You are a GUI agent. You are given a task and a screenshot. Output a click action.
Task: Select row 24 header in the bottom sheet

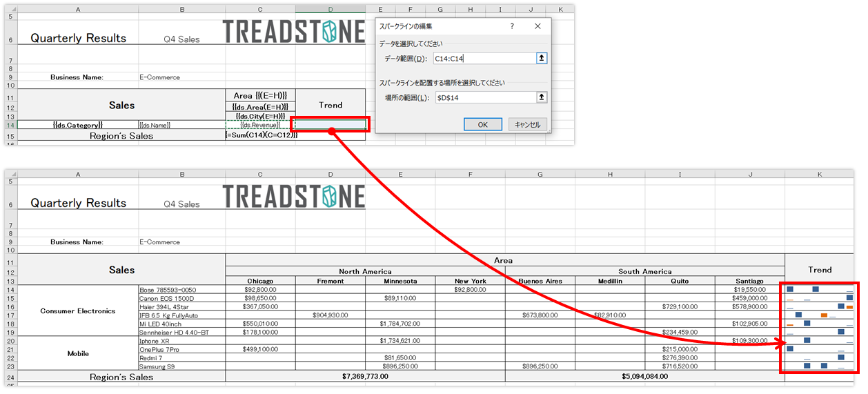[10, 377]
